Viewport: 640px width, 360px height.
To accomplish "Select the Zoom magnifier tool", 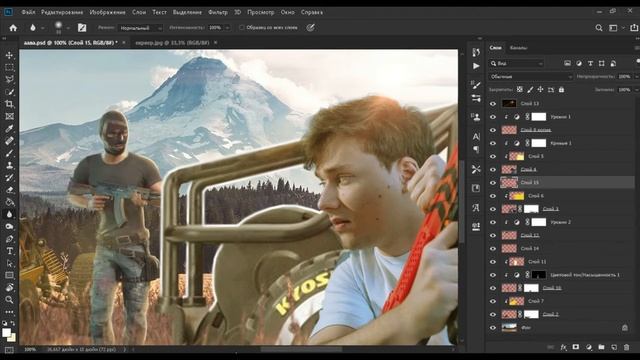I will (9, 300).
